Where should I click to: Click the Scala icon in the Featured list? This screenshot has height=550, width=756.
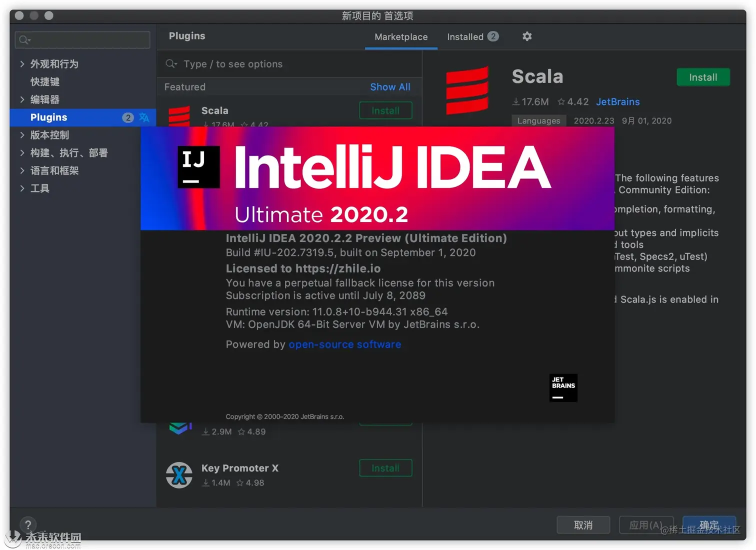pos(179,116)
